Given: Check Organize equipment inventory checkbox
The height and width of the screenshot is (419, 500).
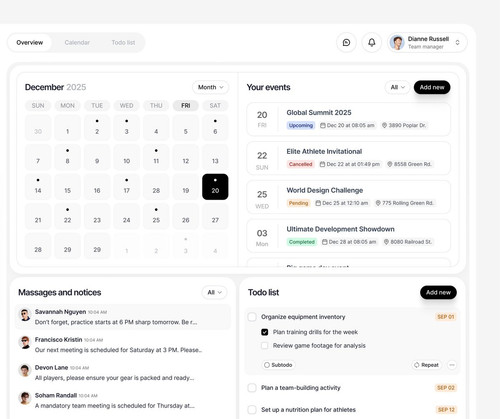Looking at the screenshot, I should pyautogui.click(x=252, y=317).
